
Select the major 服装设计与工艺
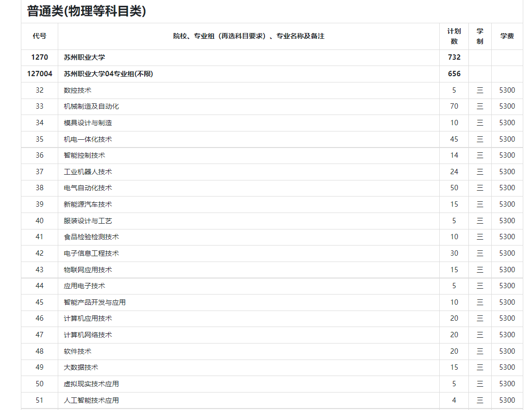click(x=88, y=221)
